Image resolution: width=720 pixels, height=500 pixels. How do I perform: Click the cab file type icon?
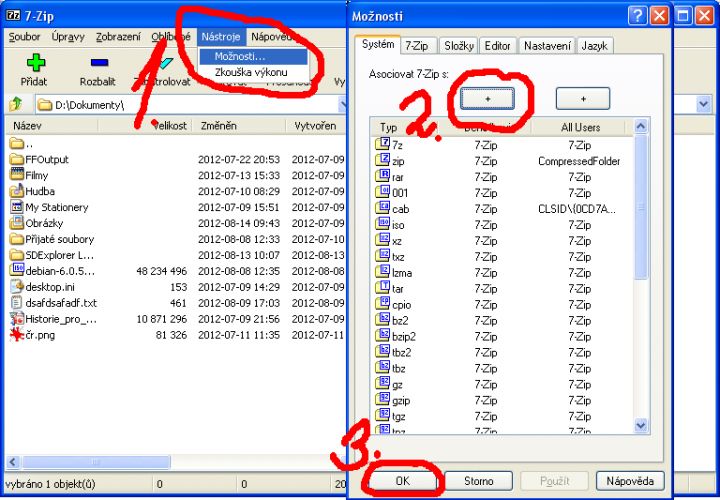coord(382,209)
